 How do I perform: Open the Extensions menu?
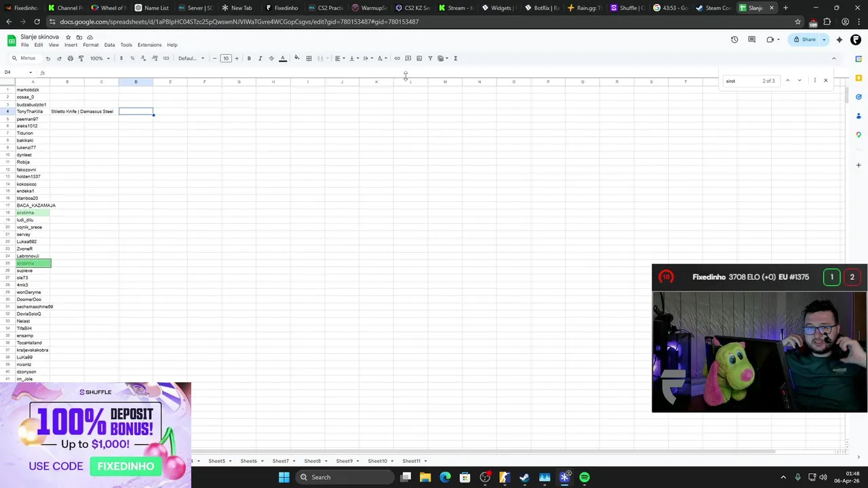point(149,45)
